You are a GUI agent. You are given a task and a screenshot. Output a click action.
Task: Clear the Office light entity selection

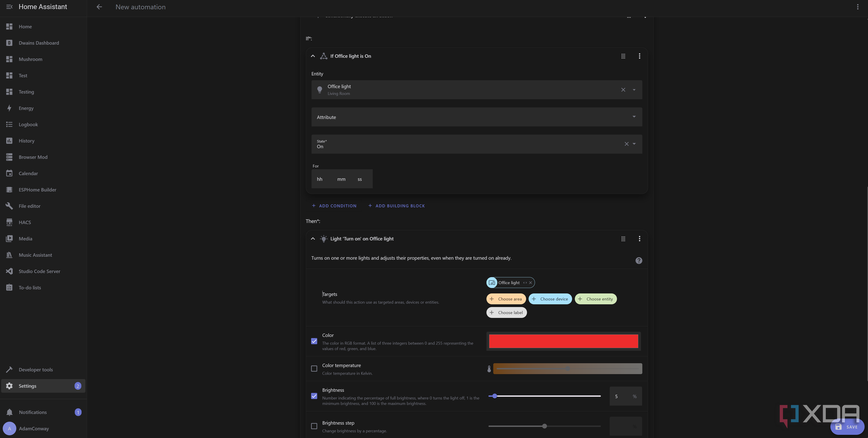(x=623, y=90)
